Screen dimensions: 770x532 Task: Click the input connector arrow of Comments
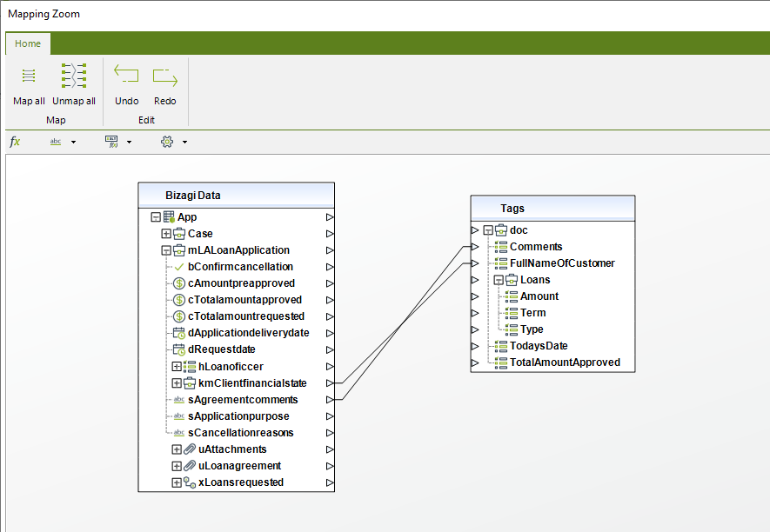pos(475,247)
